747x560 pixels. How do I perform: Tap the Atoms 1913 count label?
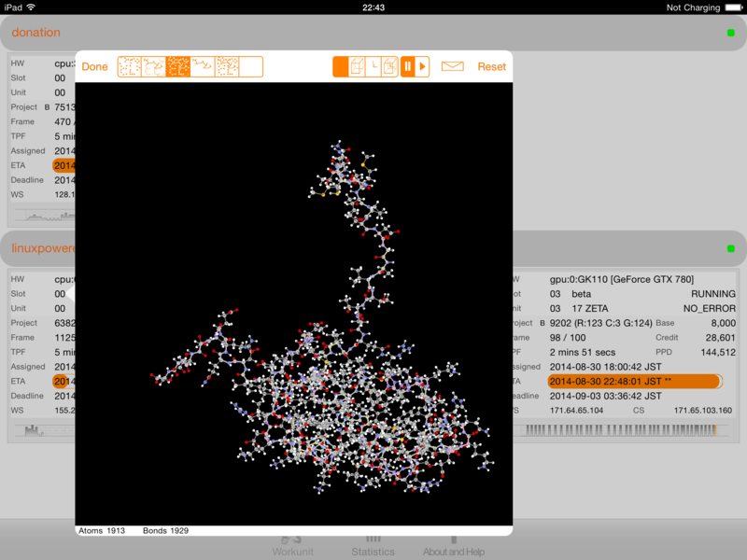102,530
